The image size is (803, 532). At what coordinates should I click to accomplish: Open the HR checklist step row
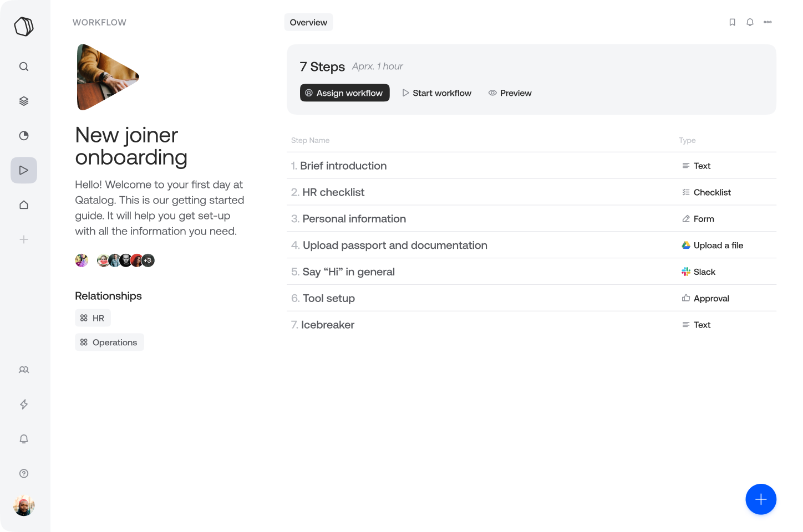pyautogui.click(x=531, y=192)
